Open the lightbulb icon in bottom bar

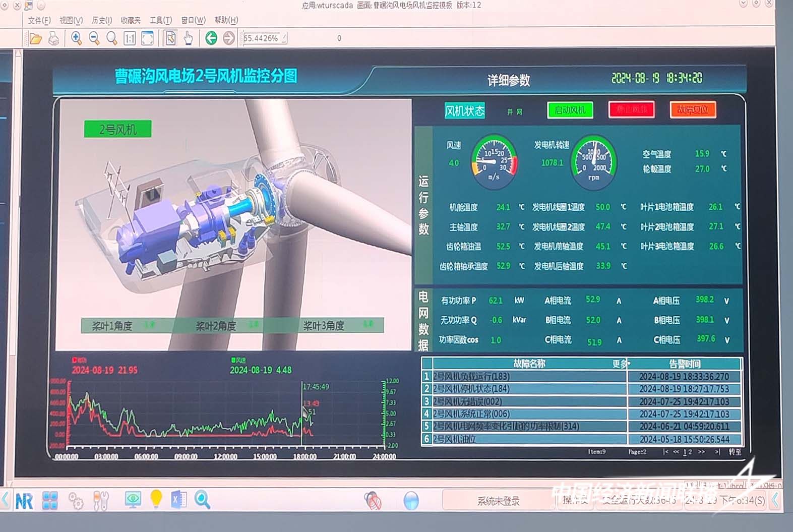coord(156,499)
